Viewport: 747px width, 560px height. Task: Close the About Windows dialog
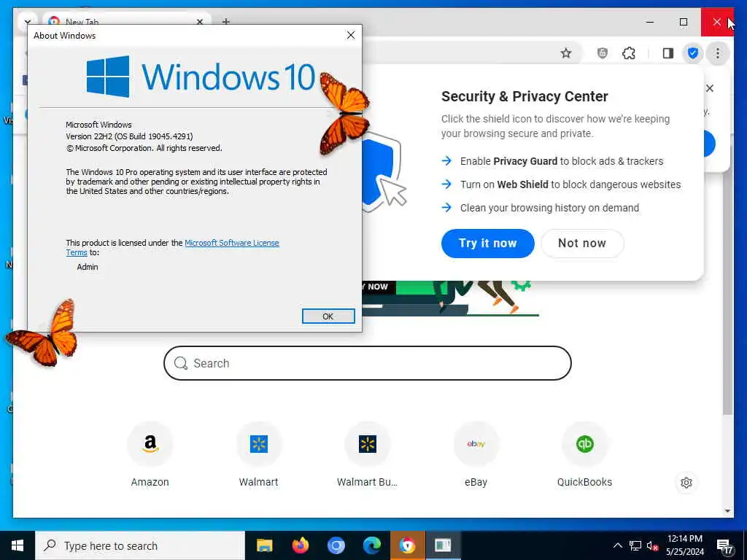(x=351, y=35)
